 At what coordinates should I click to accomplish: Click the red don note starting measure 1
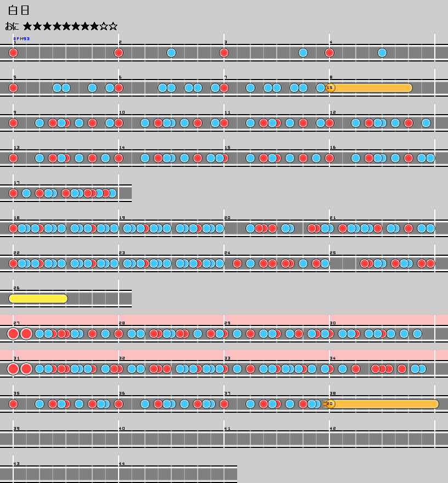[13, 53]
